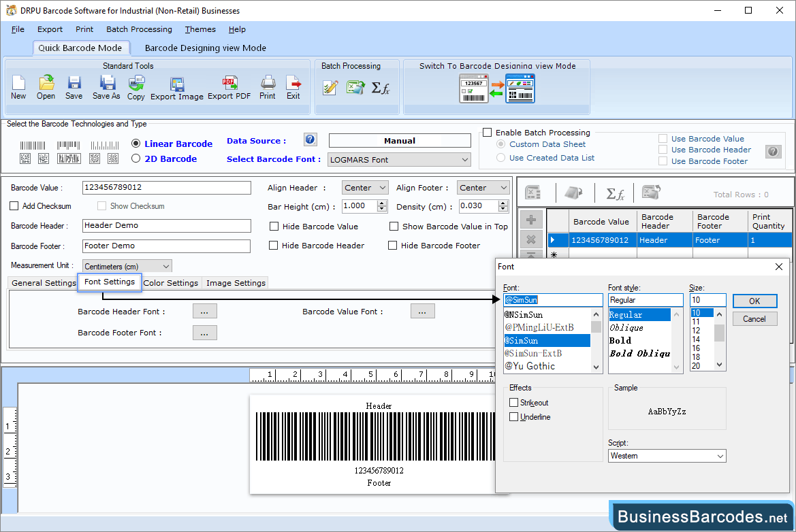Open General Settings tab
Viewport: 796px width, 532px height.
click(x=44, y=283)
